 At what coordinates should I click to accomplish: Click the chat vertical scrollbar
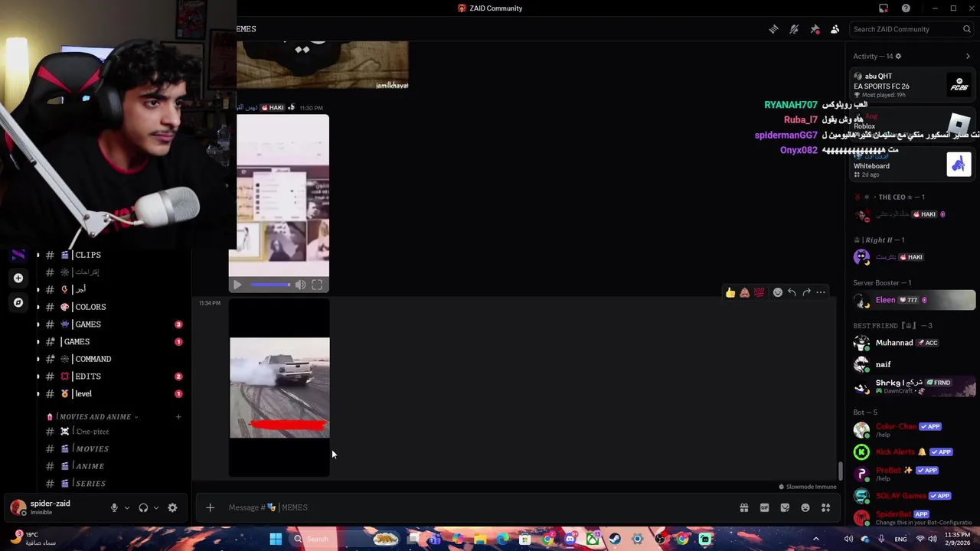pos(840,471)
